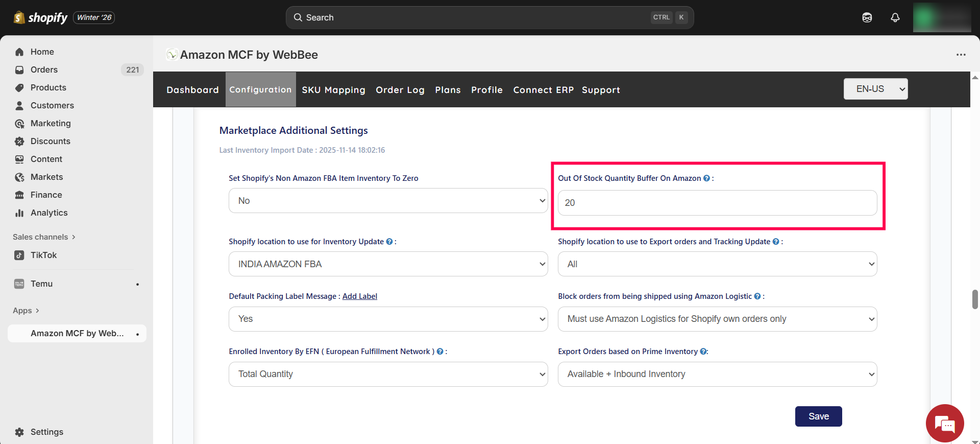The image size is (980, 444).
Task: Follow the Add Label link
Action: click(359, 296)
